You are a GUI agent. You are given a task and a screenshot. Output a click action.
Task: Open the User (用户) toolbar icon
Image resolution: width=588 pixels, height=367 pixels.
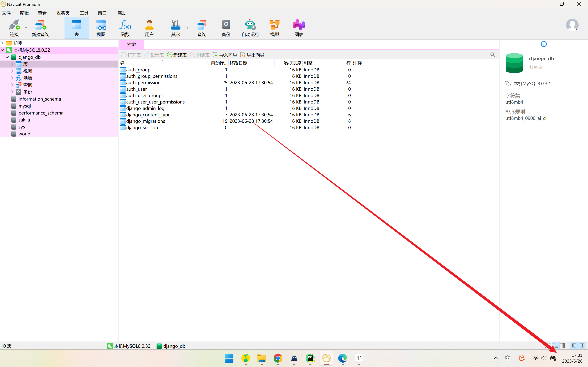tap(149, 28)
